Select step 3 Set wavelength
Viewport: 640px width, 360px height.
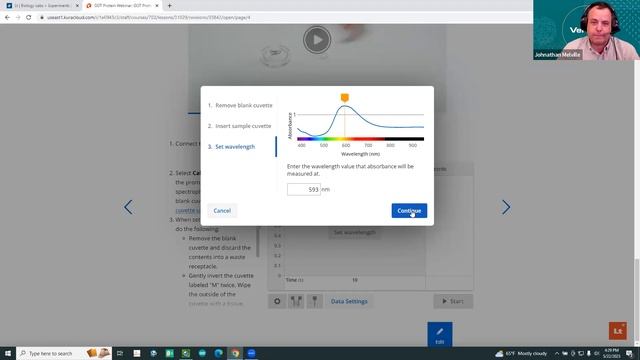coord(231,147)
